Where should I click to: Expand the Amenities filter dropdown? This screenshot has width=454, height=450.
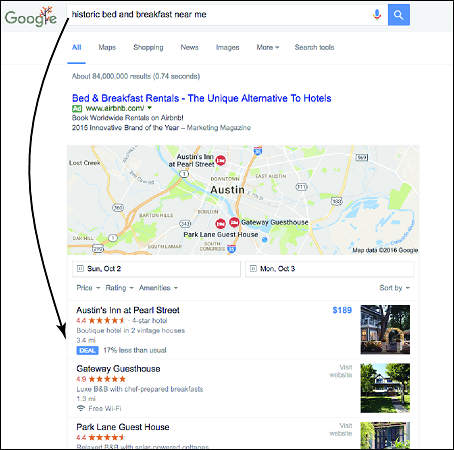158,288
